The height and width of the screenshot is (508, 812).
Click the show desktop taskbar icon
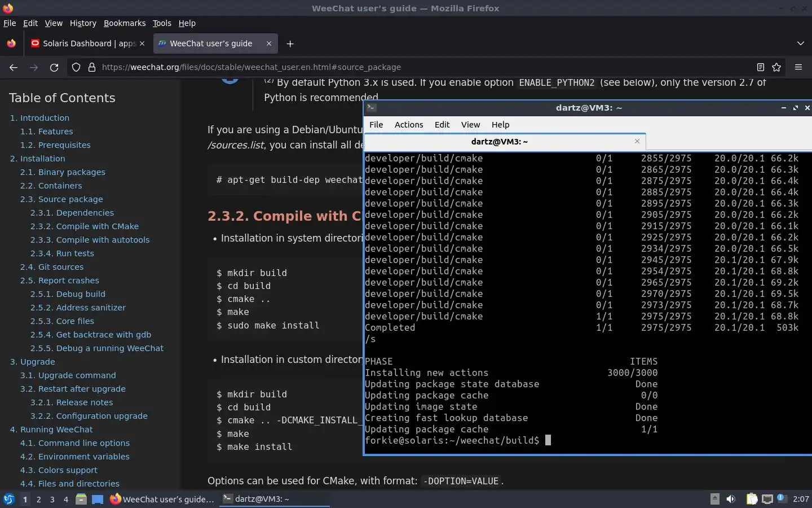coord(98,499)
